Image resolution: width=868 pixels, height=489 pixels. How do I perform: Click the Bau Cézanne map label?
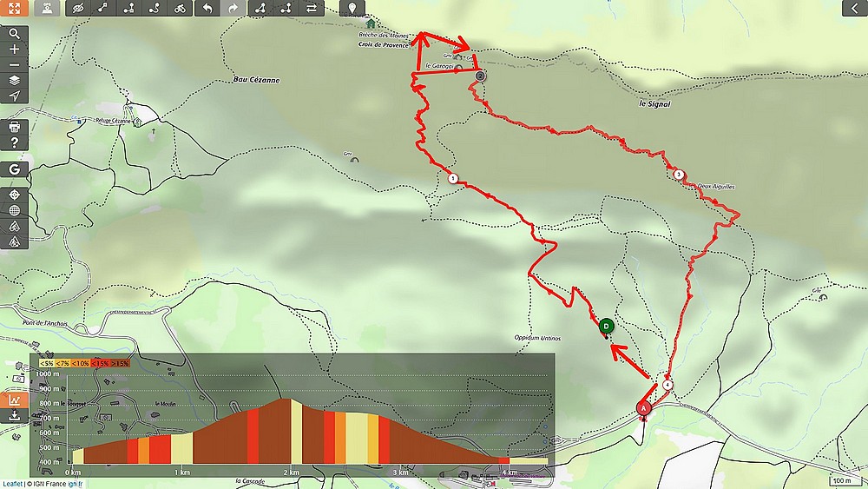point(256,80)
